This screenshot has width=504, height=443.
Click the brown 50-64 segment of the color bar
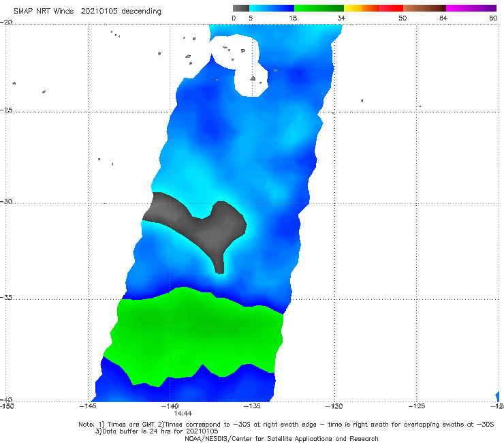point(424,8)
